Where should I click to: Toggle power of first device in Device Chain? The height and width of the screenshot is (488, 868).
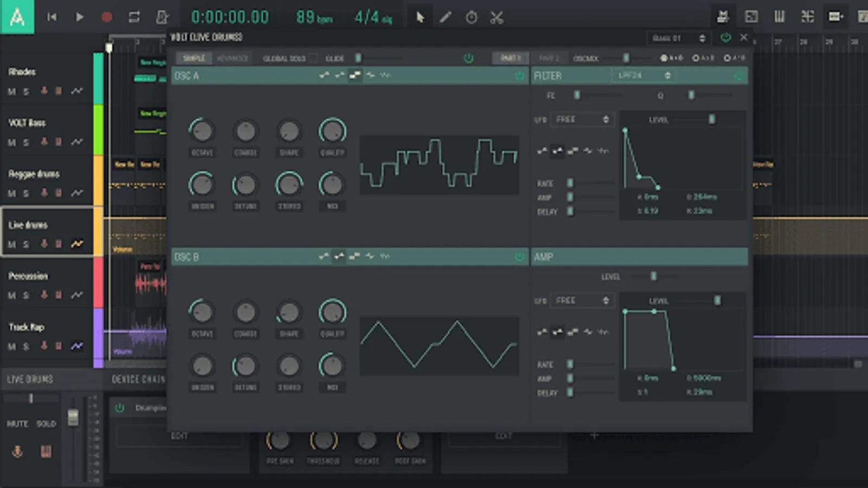pyautogui.click(x=120, y=408)
